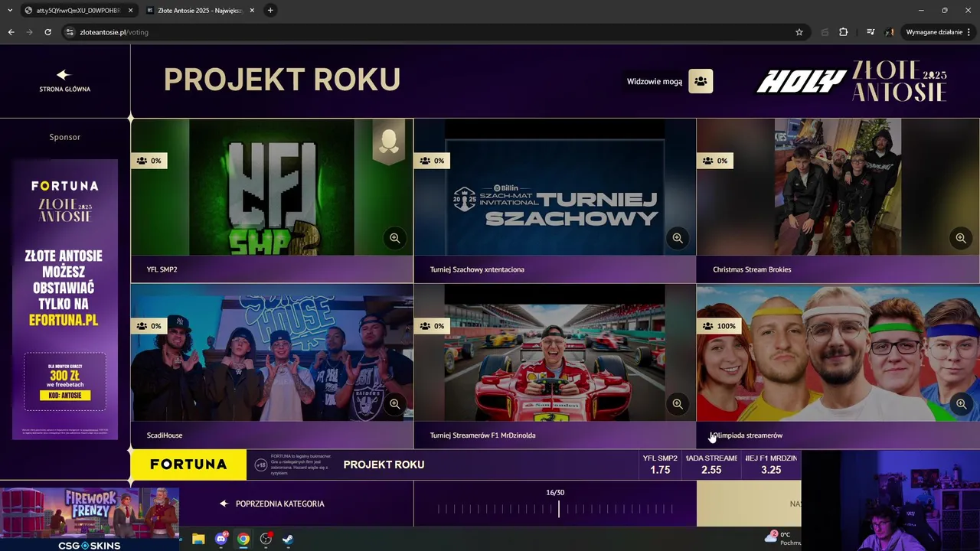Click the 100% badge on Olimpiada streamerów
Screen dimensions: 980x551
[719, 326]
